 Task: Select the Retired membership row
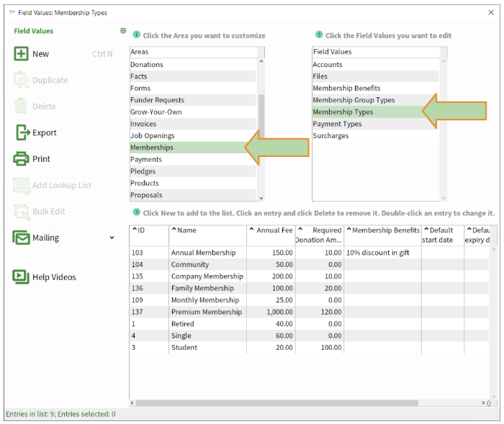[309, 324]
